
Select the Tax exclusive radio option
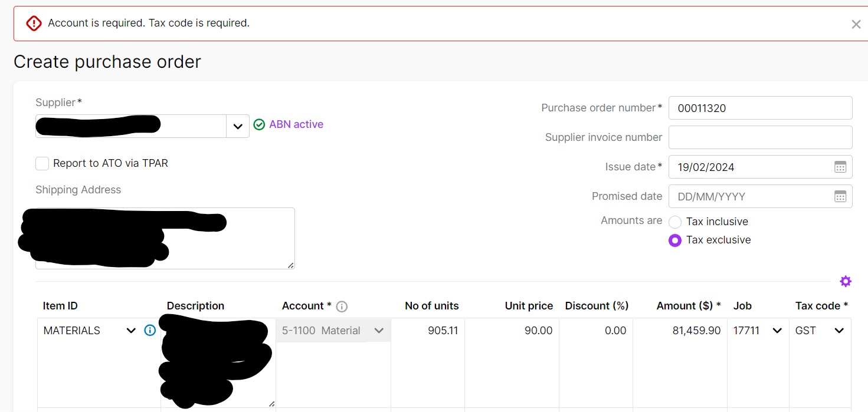point(675,240)
